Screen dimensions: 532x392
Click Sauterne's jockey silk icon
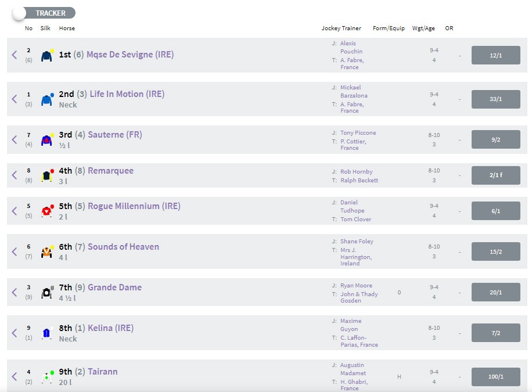click(46, 140)
